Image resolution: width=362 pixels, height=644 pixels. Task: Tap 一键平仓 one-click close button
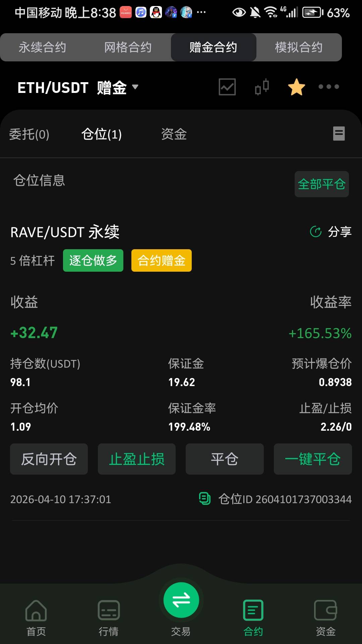point(313,459)
